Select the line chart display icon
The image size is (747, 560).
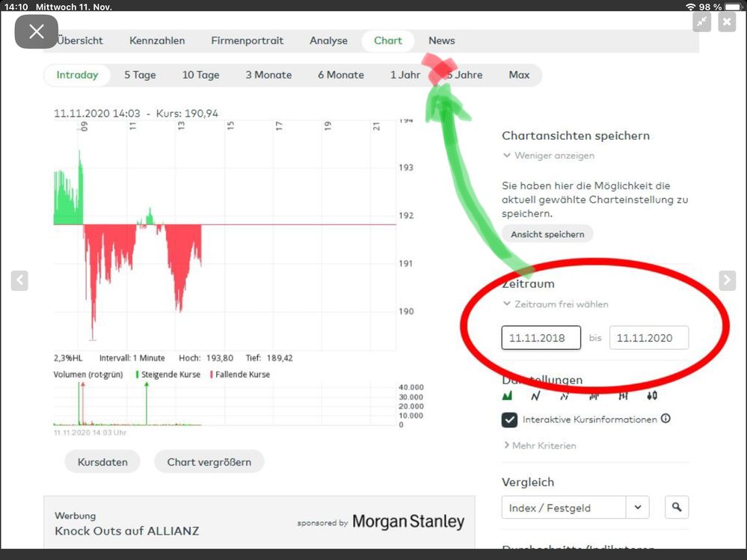coord(535,396)
